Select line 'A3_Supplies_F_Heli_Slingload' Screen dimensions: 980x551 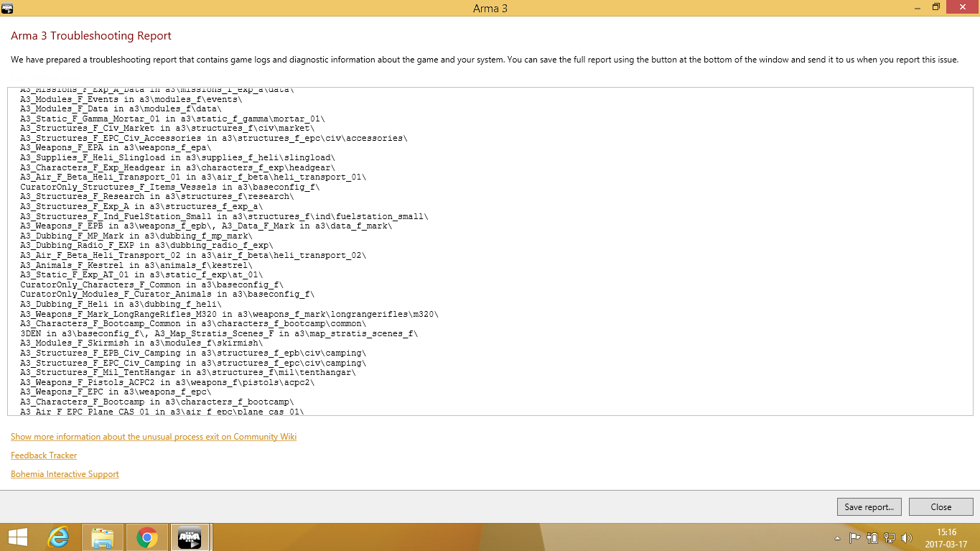pyautogui.click(x=177, y=157)
